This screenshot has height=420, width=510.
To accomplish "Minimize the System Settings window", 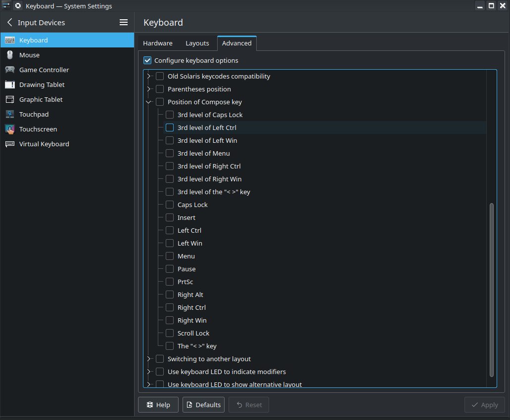I will coord(480,6).
